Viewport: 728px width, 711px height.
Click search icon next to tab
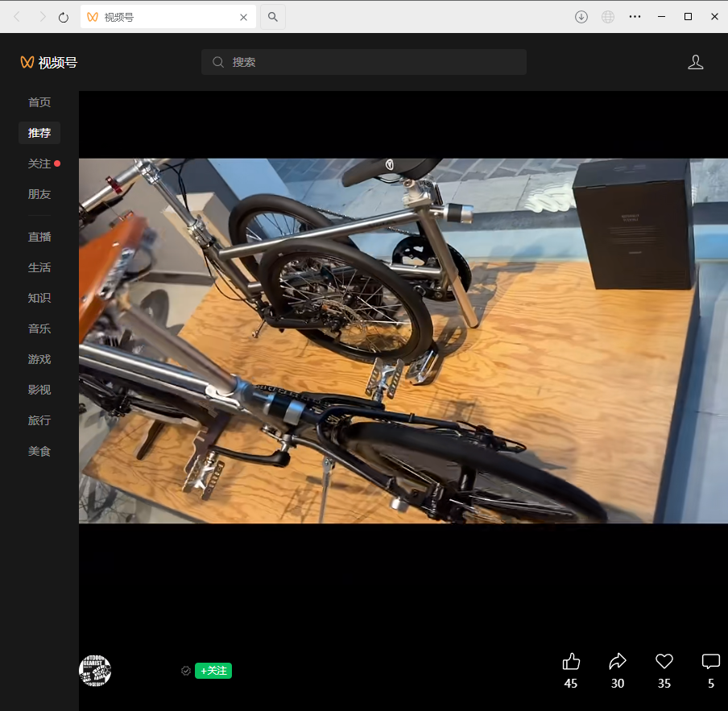tap(273, 17)
